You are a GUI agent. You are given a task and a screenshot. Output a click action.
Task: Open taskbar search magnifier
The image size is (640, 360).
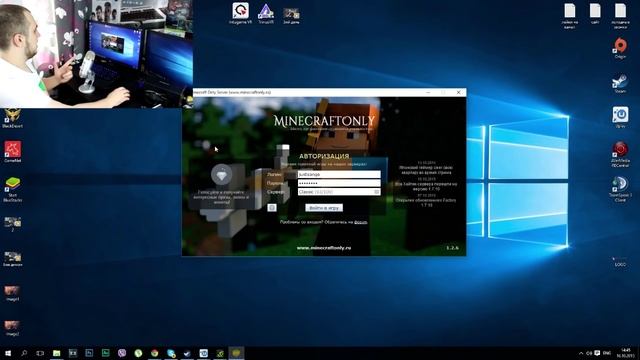tap(24, 353)
